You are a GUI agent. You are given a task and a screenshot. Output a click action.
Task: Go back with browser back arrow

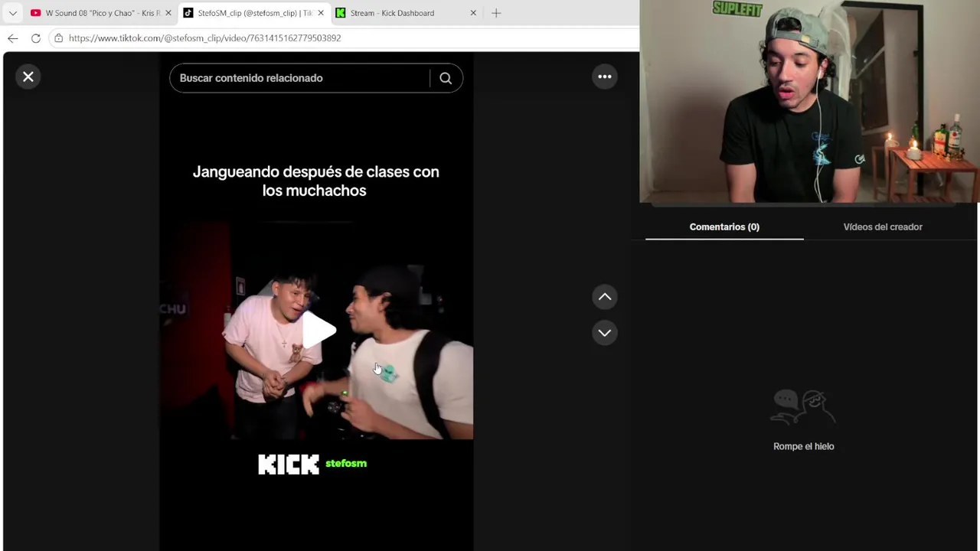13,38
